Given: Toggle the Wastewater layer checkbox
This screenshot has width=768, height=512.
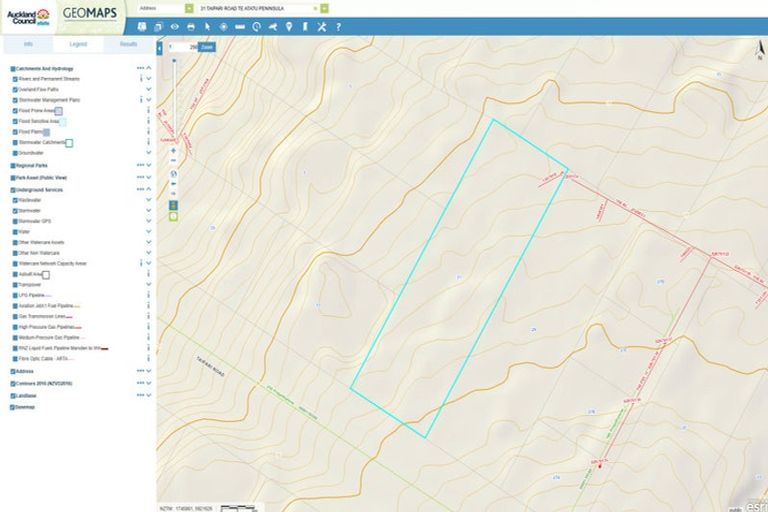Looking at the screenshot, I should (14, 200).
